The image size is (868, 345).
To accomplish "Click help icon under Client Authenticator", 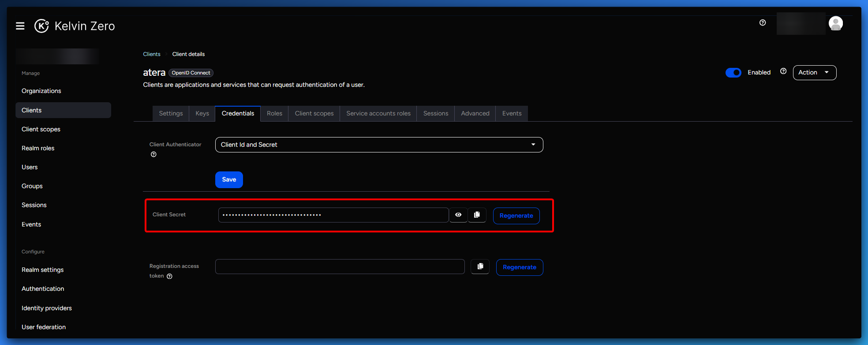I will [153, 155].
